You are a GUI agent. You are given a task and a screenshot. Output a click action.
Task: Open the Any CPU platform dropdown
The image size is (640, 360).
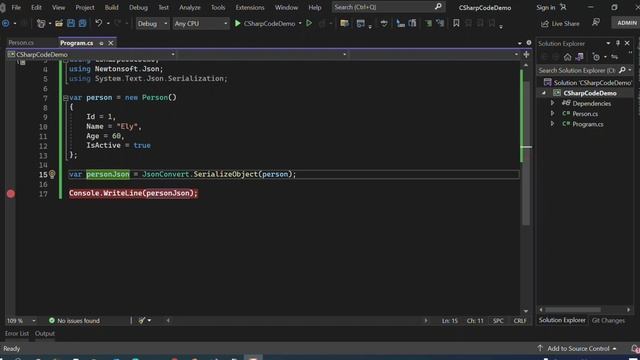click(200, 24)
